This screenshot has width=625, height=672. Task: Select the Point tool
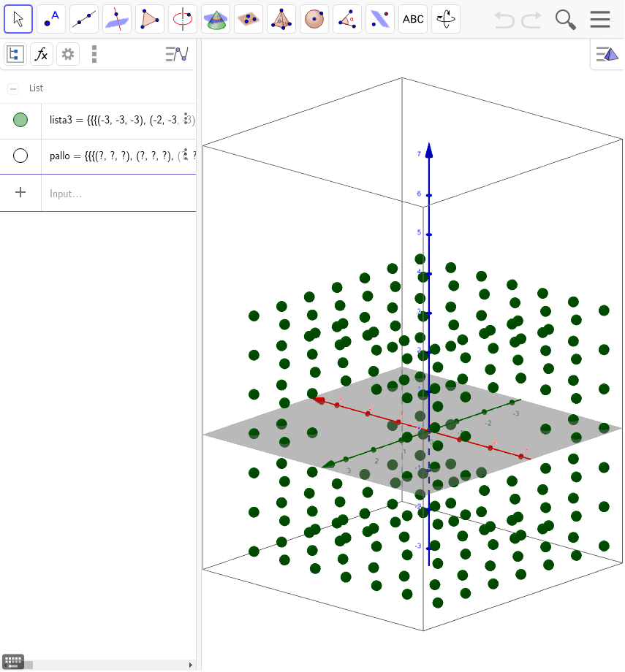[x=50, y=19]
